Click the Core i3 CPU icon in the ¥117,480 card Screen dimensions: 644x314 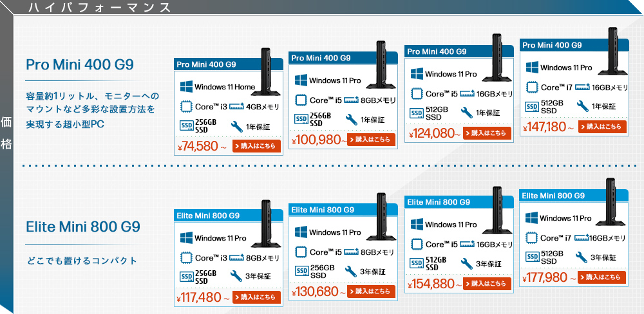(x=187, y=258)
